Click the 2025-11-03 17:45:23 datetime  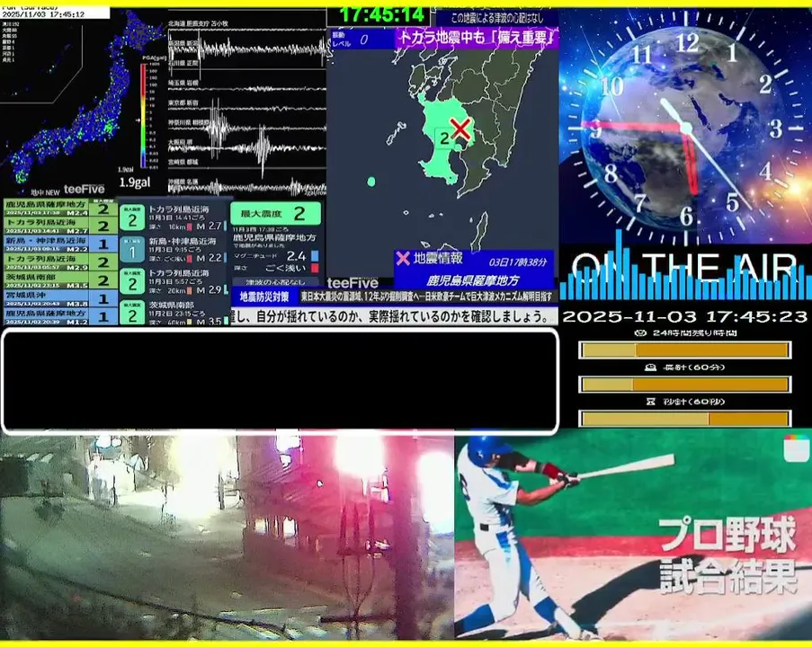click(x=684, y=316)
